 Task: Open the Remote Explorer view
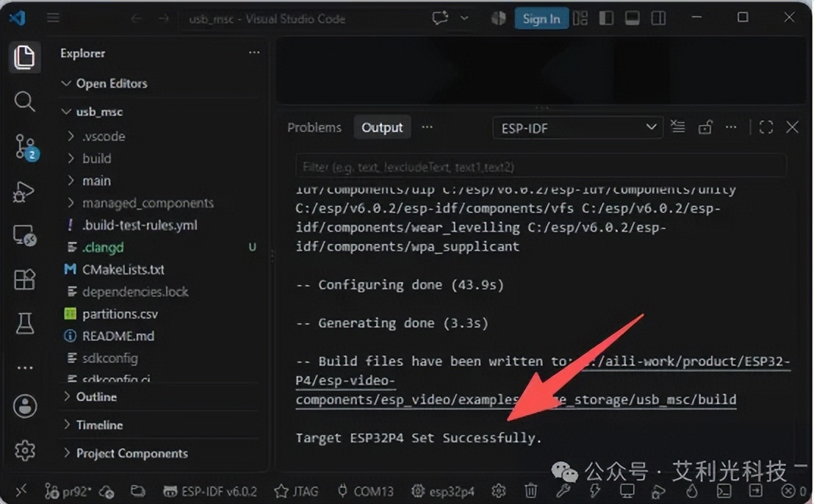[24, 236]
